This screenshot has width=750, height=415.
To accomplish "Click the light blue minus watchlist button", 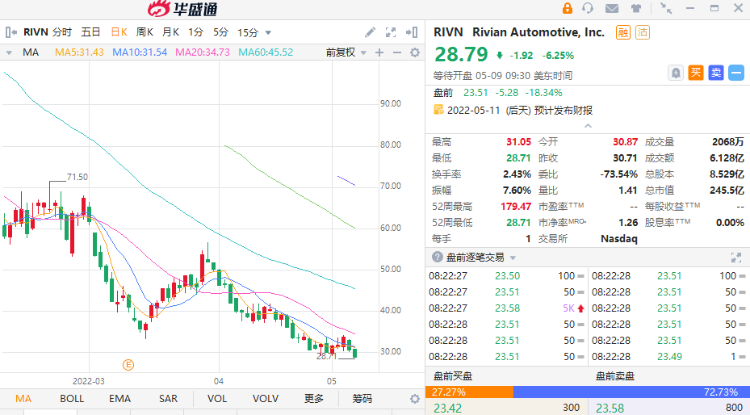I will click(736, 73).
